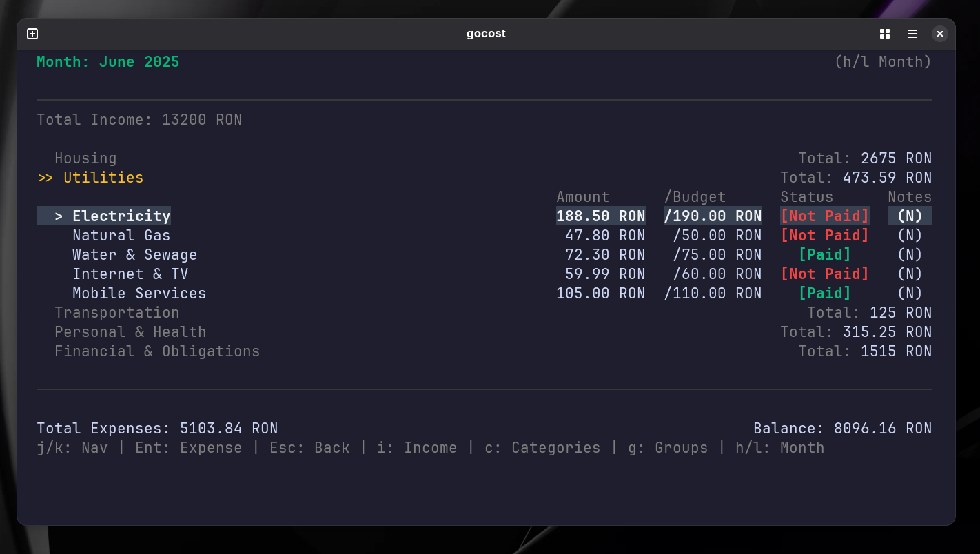Image resolution: width=980 pixels, height=554 pixels.
Task: Open the Natural Gas notes (N) marker
Action: pyautogui.click(x=910, y=236)
